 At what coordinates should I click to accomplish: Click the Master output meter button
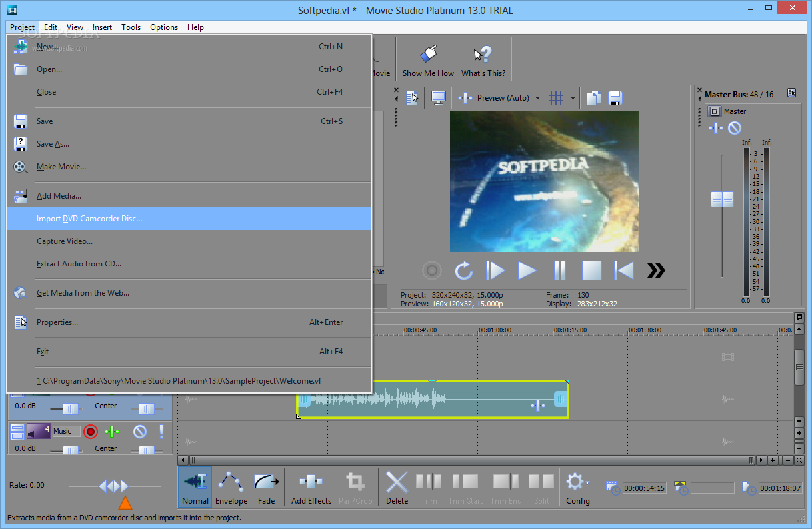pyautogui.click(x=714, y=111)
